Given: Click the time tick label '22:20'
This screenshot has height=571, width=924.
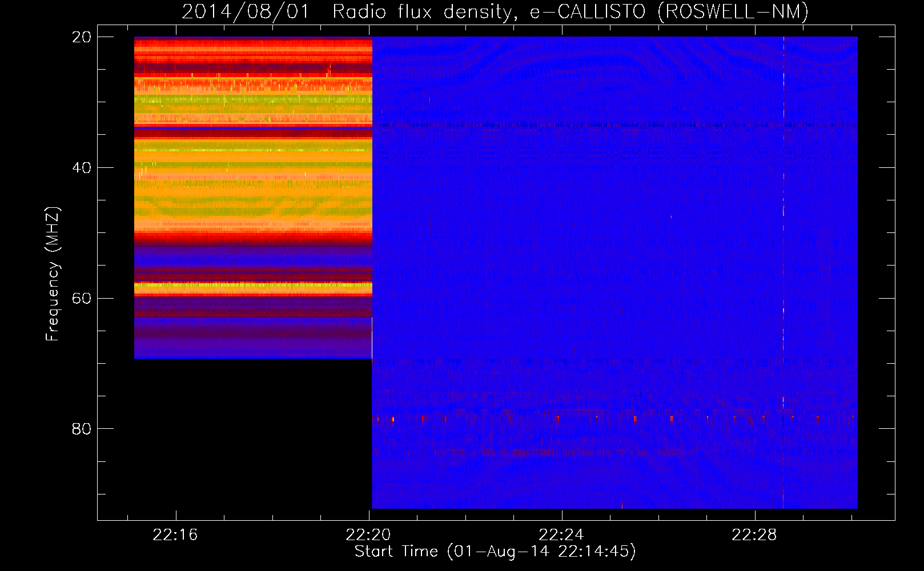Looking at the screenshot, I should tap(368, 535).
